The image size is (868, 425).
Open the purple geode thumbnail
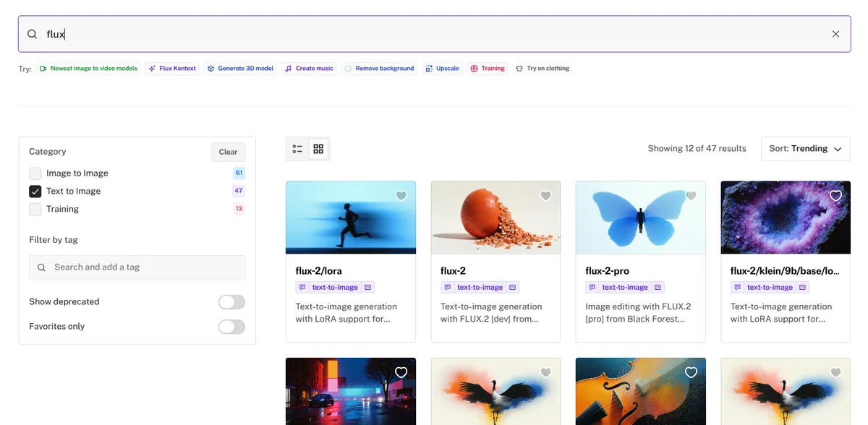click(x=786, y=218)
